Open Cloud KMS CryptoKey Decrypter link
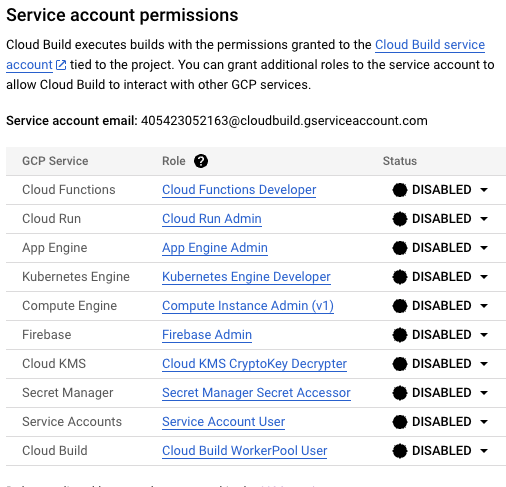The height and width of the screenshot is (487, 506). point(254,364)
